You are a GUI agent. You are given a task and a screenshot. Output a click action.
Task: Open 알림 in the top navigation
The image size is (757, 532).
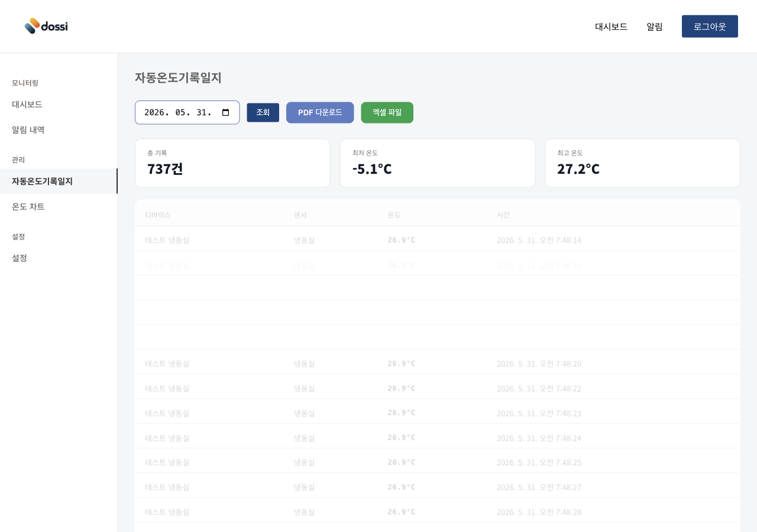point(654,27)
